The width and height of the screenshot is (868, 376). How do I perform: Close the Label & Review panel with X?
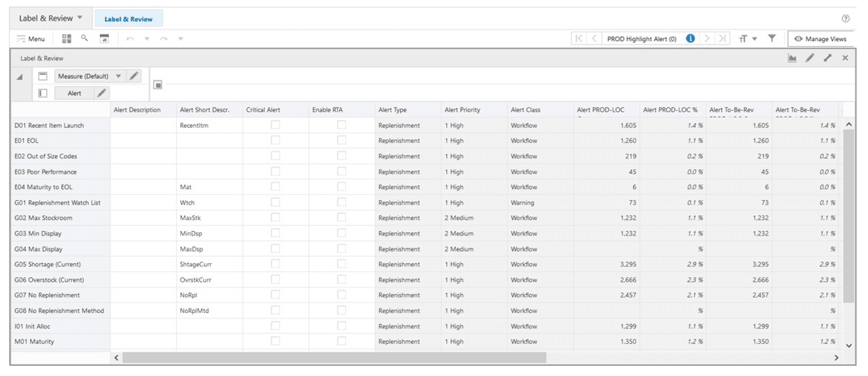click(x=845, y=58)
